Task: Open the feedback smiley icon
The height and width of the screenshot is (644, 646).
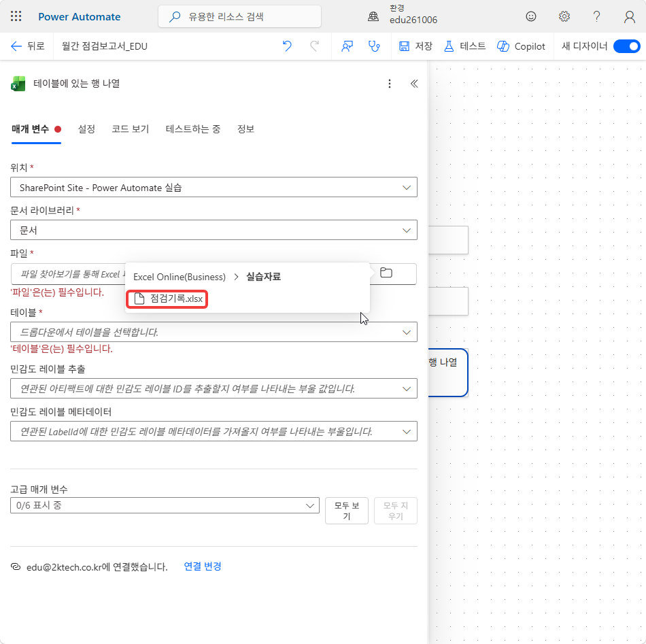Action: tap(530, 16)
